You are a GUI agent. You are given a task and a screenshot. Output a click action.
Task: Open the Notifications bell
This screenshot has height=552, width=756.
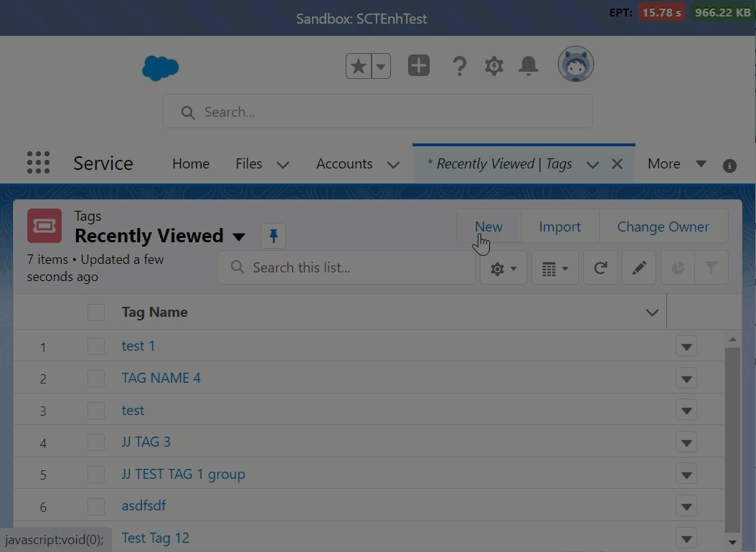(x=529, y=66)
